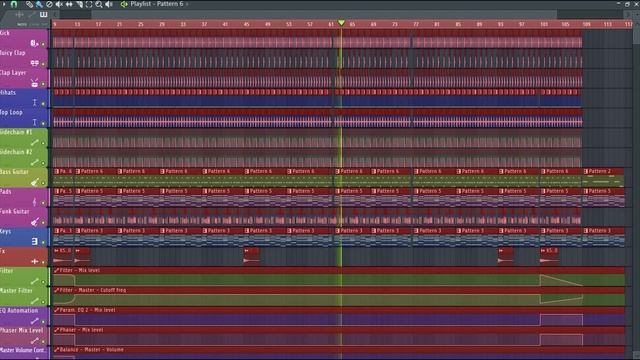Mute the Filter automation track
640x360 pixels.
[x=43, y=282]
